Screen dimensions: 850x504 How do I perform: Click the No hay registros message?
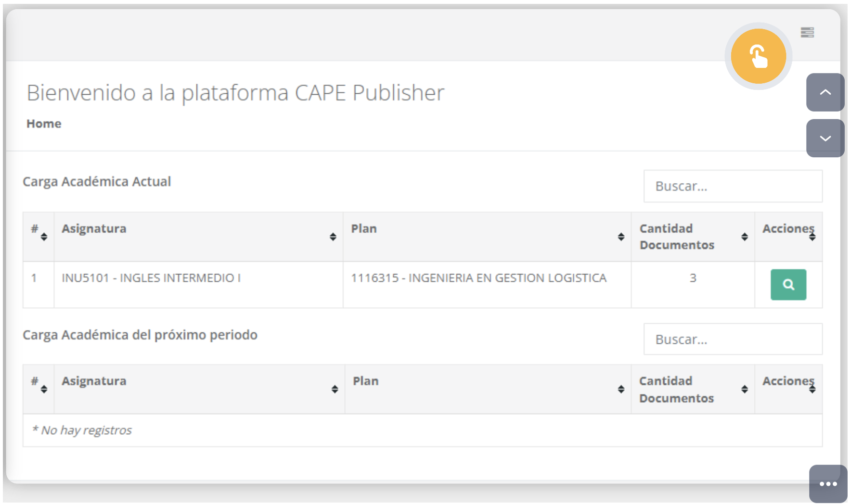coord(82,430)
